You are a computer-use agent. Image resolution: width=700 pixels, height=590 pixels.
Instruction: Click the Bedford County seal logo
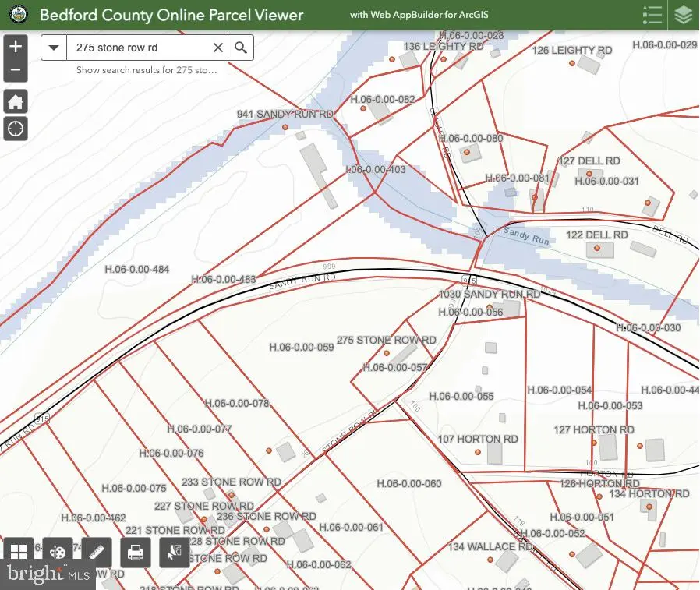[16, 16]
